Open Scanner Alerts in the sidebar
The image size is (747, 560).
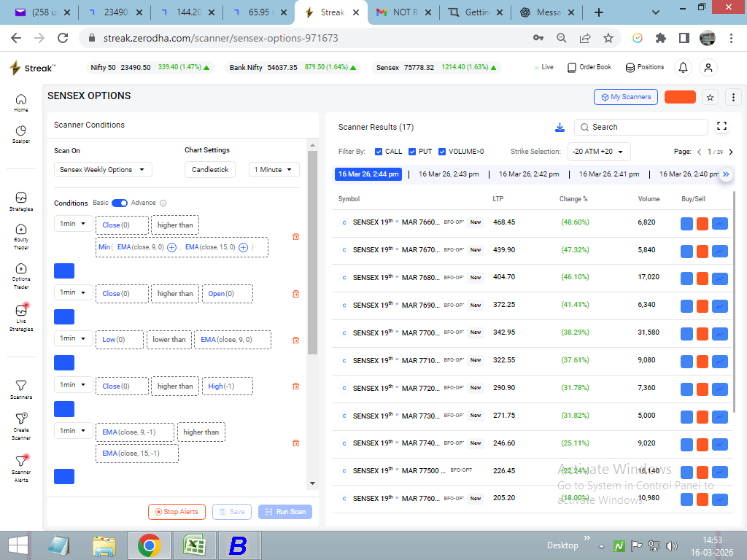pyautogui.click(x=21, y=462)
